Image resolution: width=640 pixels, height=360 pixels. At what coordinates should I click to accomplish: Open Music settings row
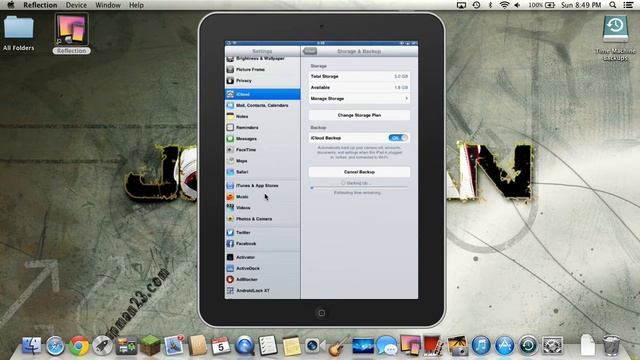(x=262, y=196)
